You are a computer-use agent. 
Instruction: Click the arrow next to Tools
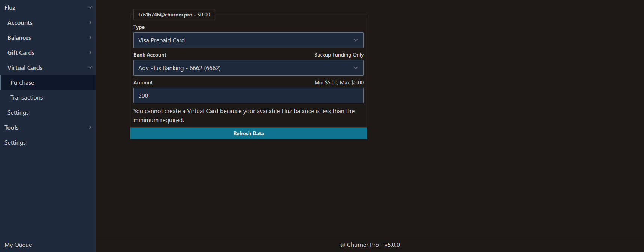pos(90,127)
